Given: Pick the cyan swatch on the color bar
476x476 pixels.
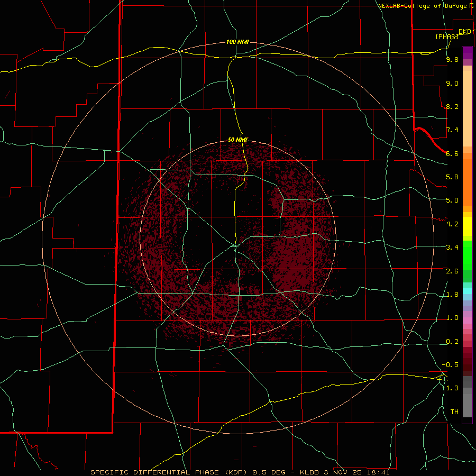Looking at the screenshot, I should coord(467,291).
